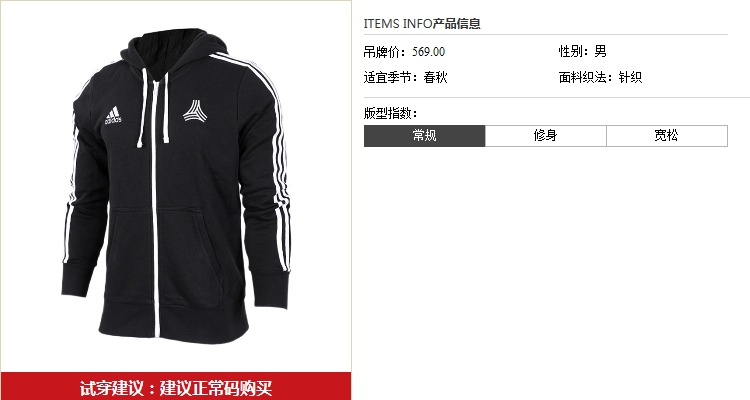Select the 常规 fit option
Screen dimensions: 750x400
click(424, 136)
